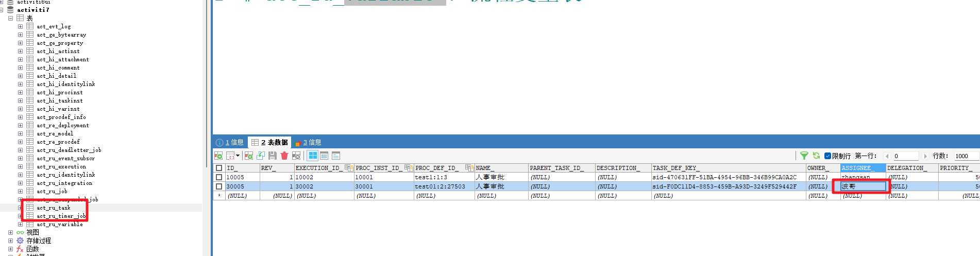Sort by the ASSIGNEE_ column header
Image resolution: width=980 pixels, height=256 pixels.
pyautogui.click(x=857, y=168)
